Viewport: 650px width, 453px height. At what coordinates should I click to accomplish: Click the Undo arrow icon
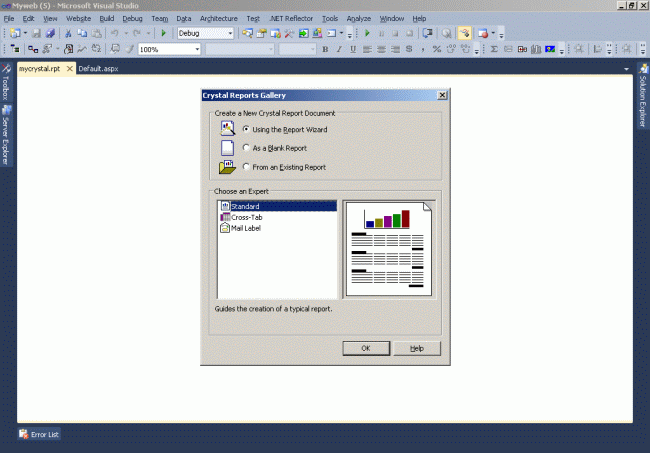click(x=115, y=33)
